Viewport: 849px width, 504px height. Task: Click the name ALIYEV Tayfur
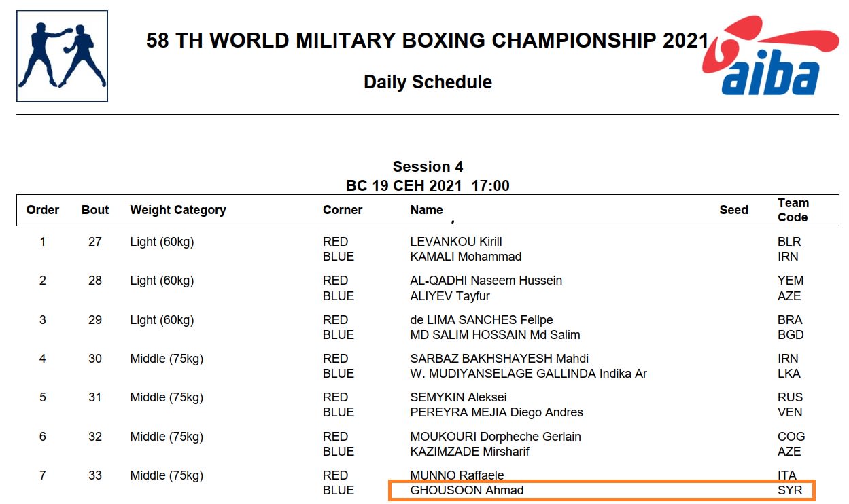click(x=450, y=296)
